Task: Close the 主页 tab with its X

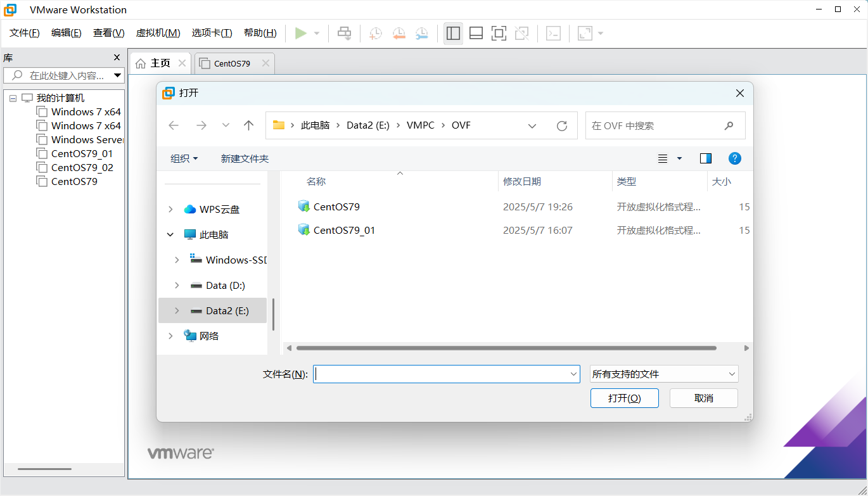Action: coord(182,63)
